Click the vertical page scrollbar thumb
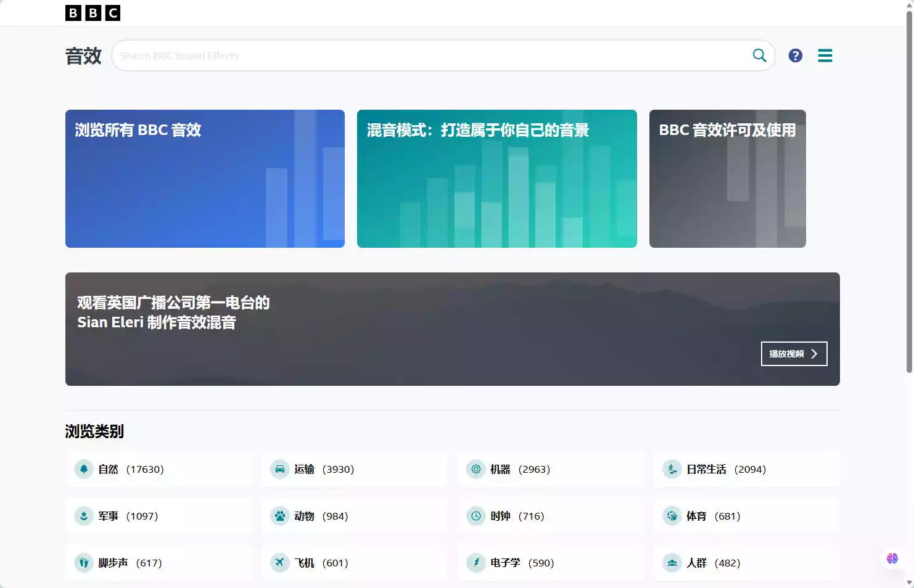This screenshot has width=914, height=588. coord(909,191)
